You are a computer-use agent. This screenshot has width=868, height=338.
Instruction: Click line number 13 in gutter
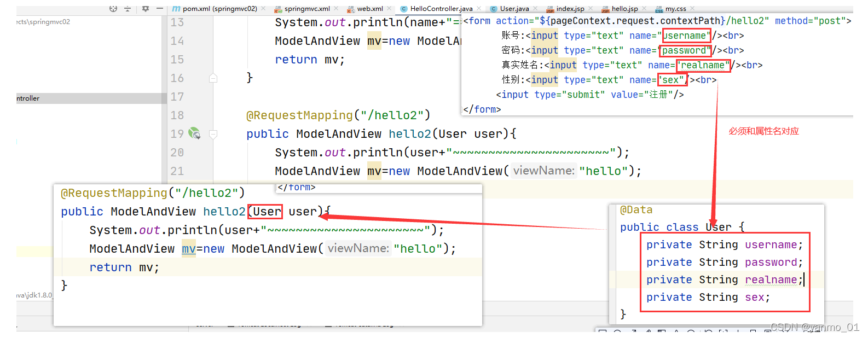point(177,22)
